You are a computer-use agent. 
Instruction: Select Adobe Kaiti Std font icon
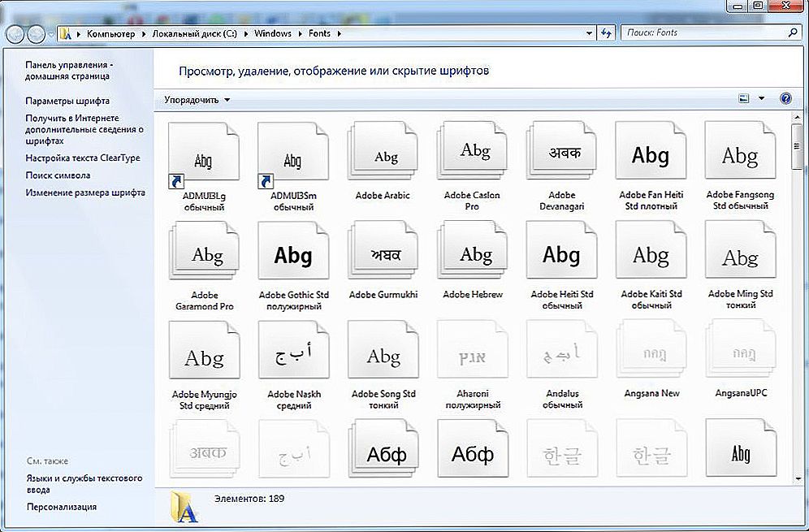coord(651,251)
